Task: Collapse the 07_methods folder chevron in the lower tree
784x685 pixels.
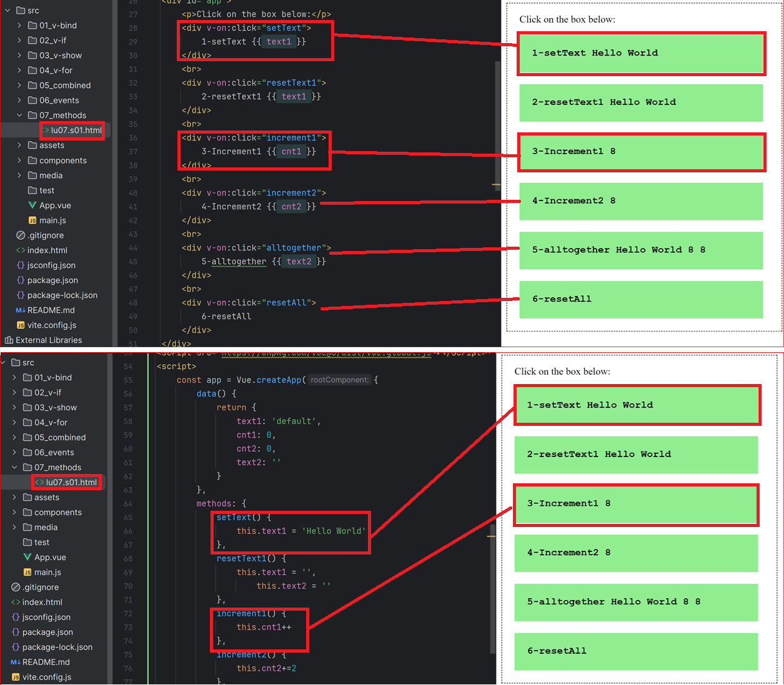Action: (14, 468)
